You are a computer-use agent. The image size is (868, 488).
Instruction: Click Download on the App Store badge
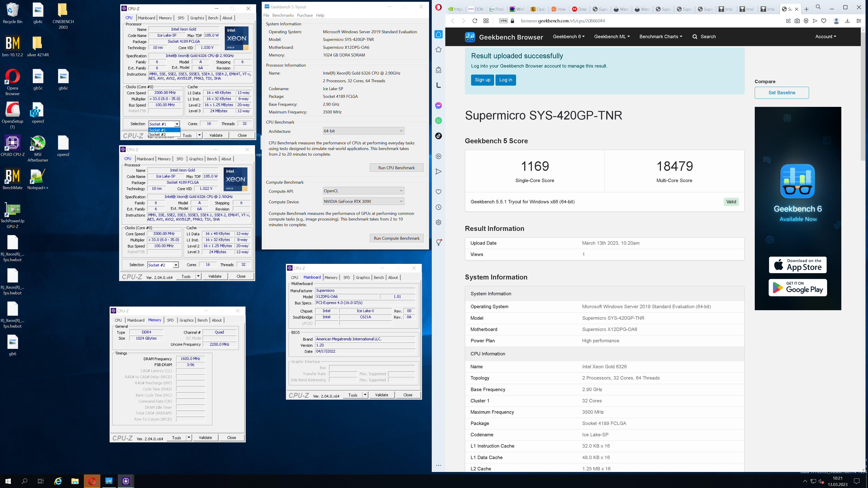(797, 265)
